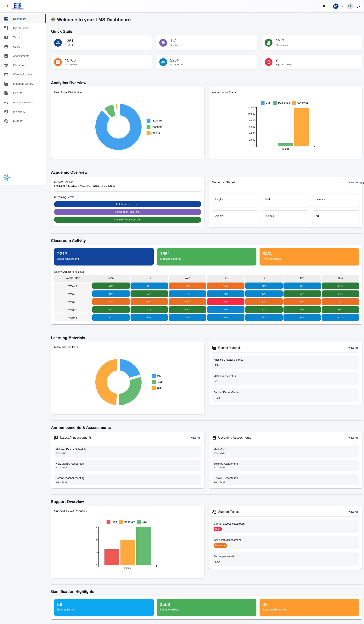This screenshot has width=364, height=624.
Task: Select the Results document icon in sidebar
Action: coord(6,93)
